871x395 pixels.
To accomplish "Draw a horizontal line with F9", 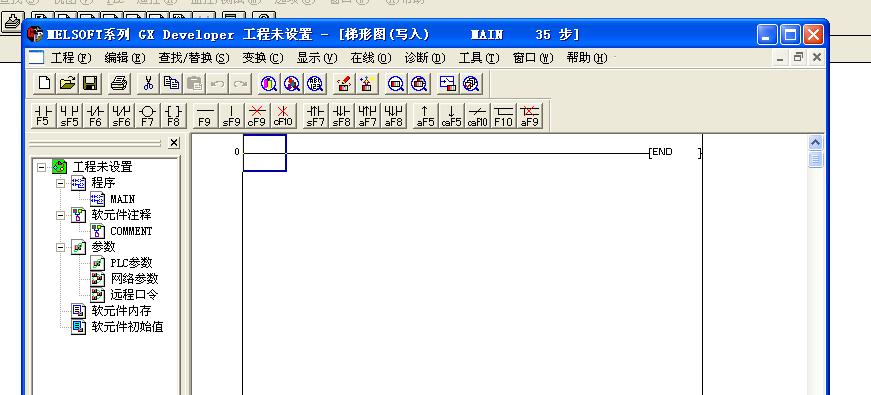I will coord(204,116).
